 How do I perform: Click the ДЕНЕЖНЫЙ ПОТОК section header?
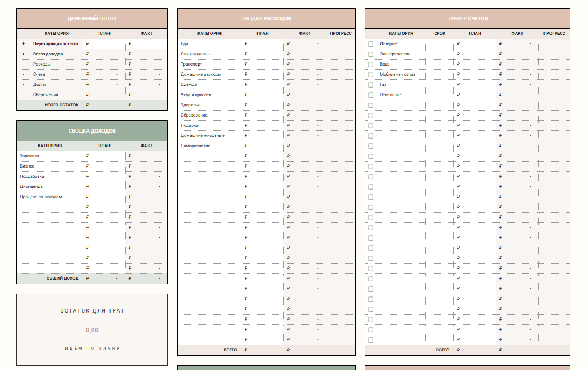click(x=92, y=19)
